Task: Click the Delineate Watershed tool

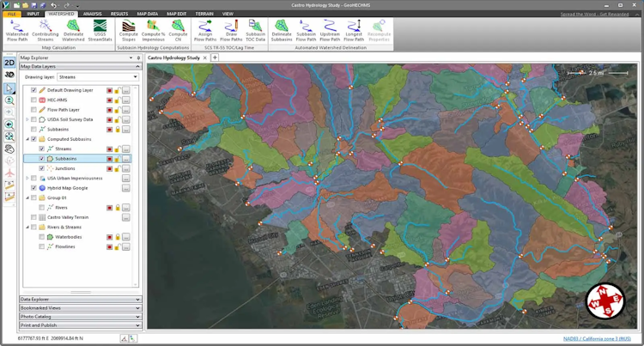Action: click(x=73, y=30)
